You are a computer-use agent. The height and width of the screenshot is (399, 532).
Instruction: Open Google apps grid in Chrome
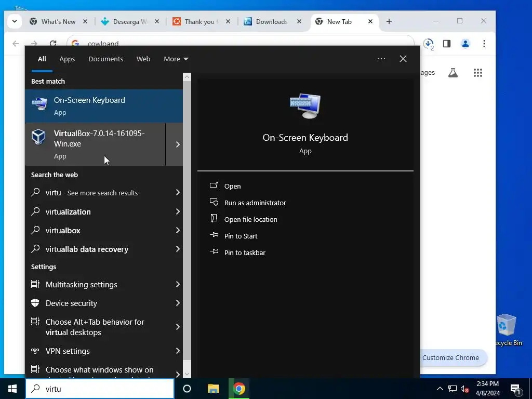pyautogui.click(x=478, y=73)
